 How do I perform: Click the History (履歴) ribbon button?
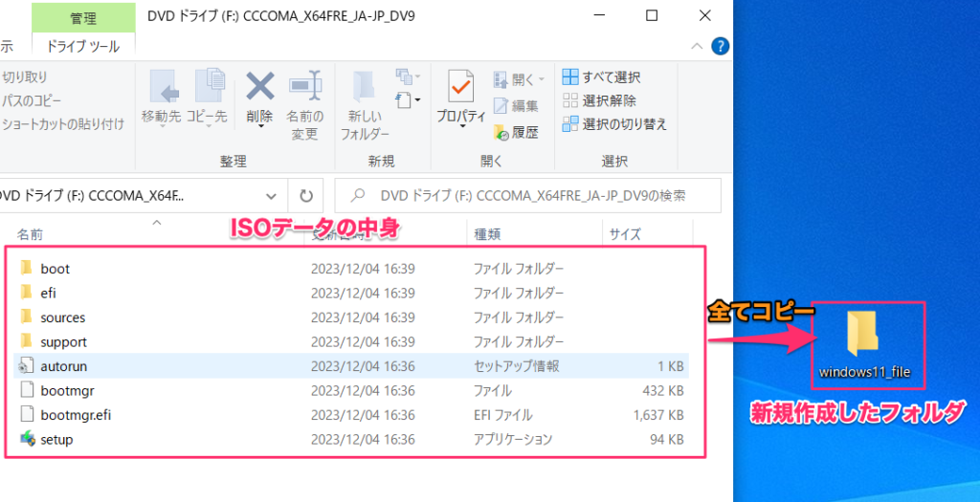(x=516, y=132)
